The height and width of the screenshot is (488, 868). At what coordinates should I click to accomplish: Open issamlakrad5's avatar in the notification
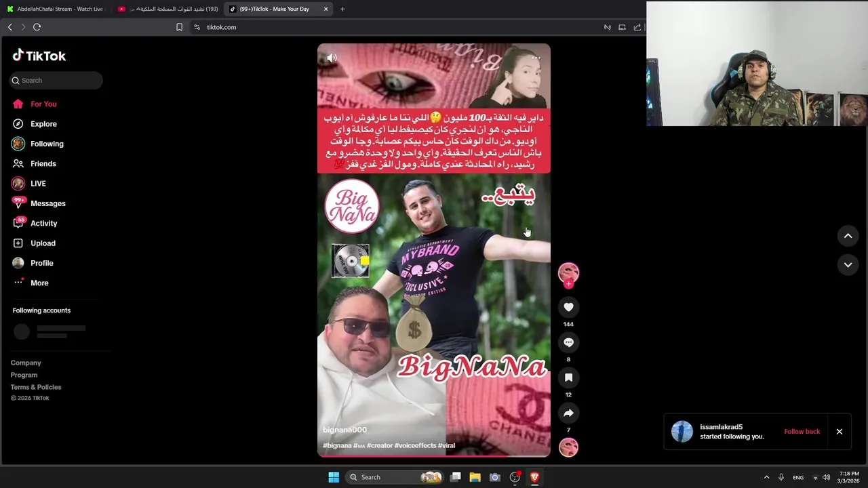pyautogui.click(x=682, y=432)
